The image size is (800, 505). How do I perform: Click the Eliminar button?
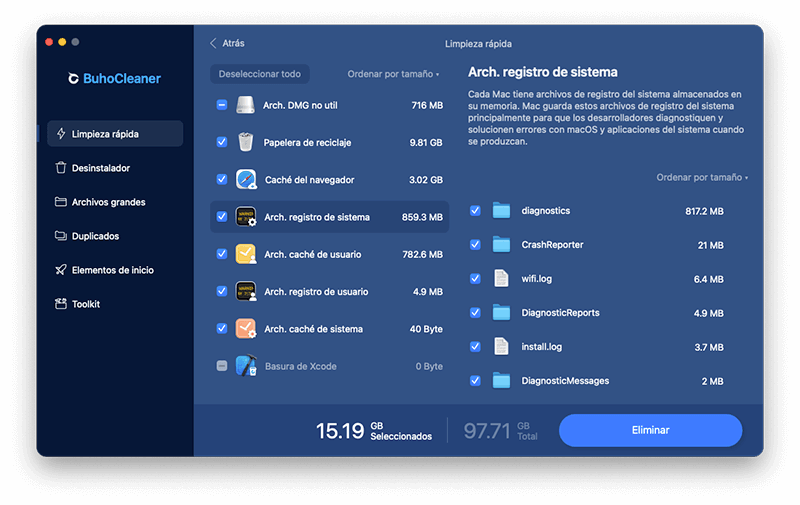tap(651, 430)
